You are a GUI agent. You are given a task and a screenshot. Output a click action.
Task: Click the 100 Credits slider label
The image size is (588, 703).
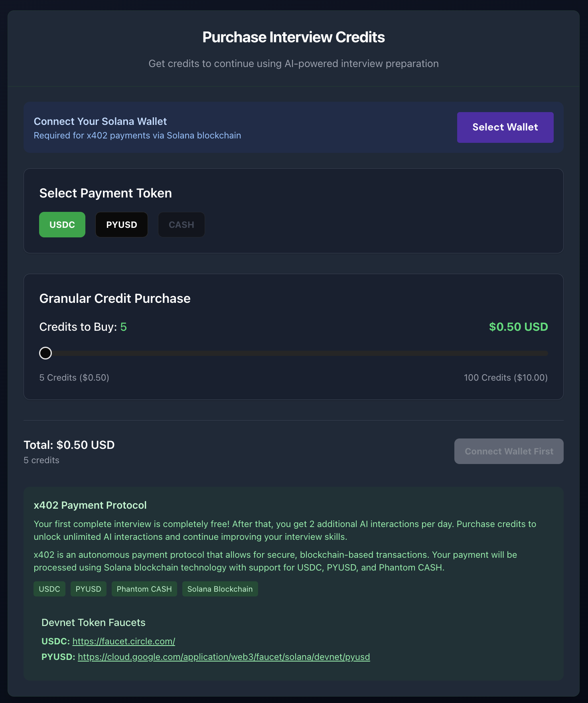point(505,377)
